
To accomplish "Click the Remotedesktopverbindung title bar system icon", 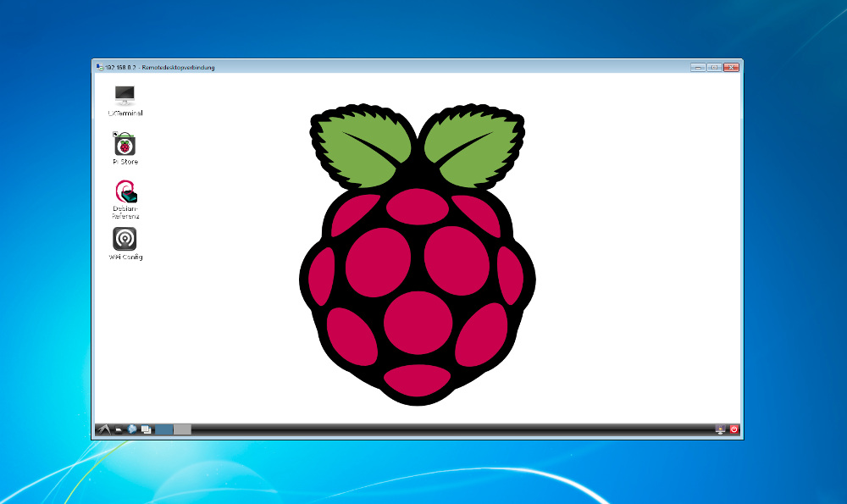I will pyautogui.click(x=99, y=67).
